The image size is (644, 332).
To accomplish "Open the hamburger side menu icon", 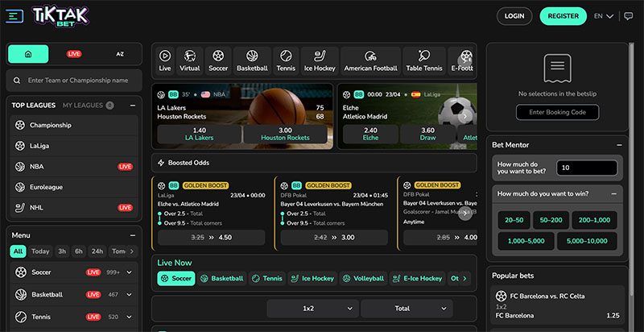I will pyautogui.click(x=14, y=16).
